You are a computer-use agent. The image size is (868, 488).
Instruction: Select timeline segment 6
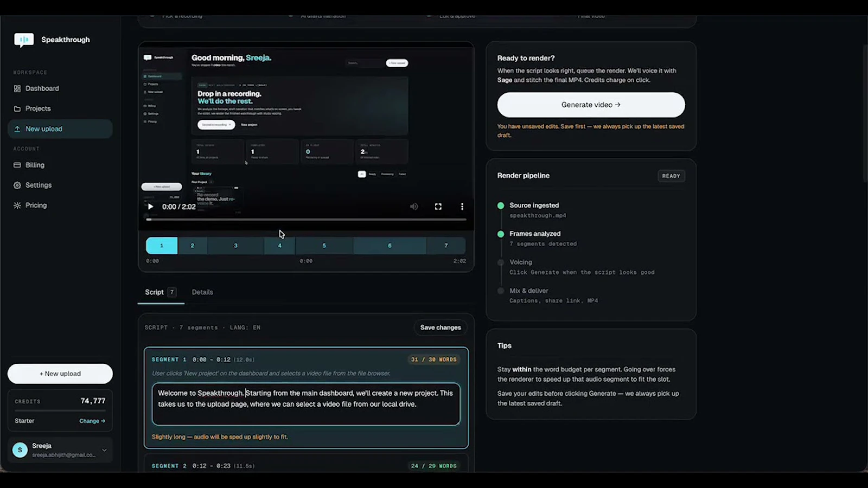coord(390,246)
